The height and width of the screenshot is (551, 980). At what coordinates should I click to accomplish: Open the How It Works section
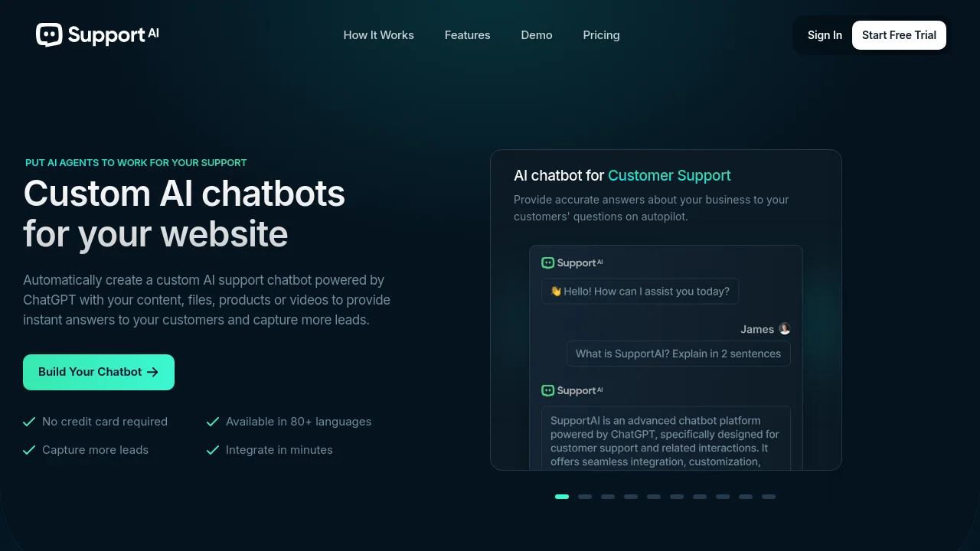click(x=379, y=35)
